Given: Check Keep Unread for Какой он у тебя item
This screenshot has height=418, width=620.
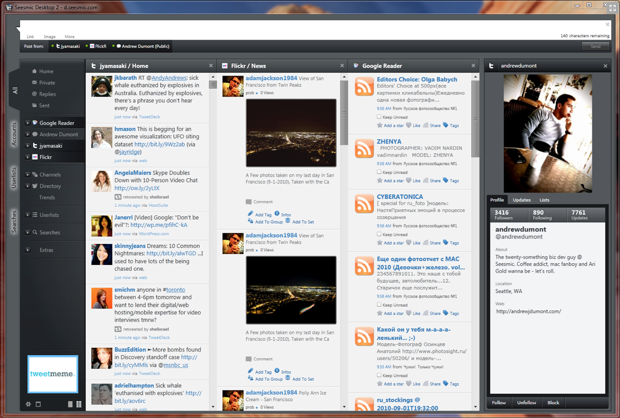Looking at the screenshot, I should (x=379, y=375).
